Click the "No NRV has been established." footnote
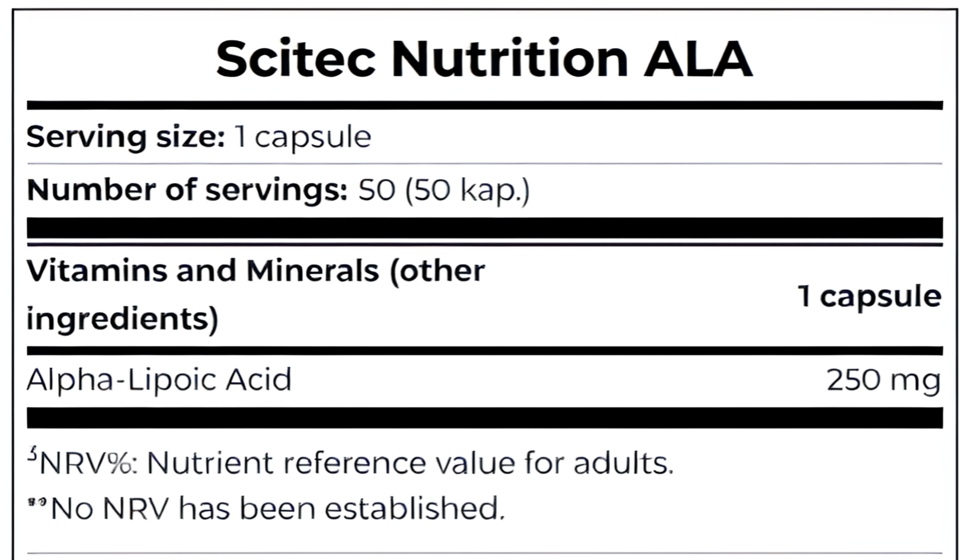Viewport: 968px width, 560px height. (277, 508)
